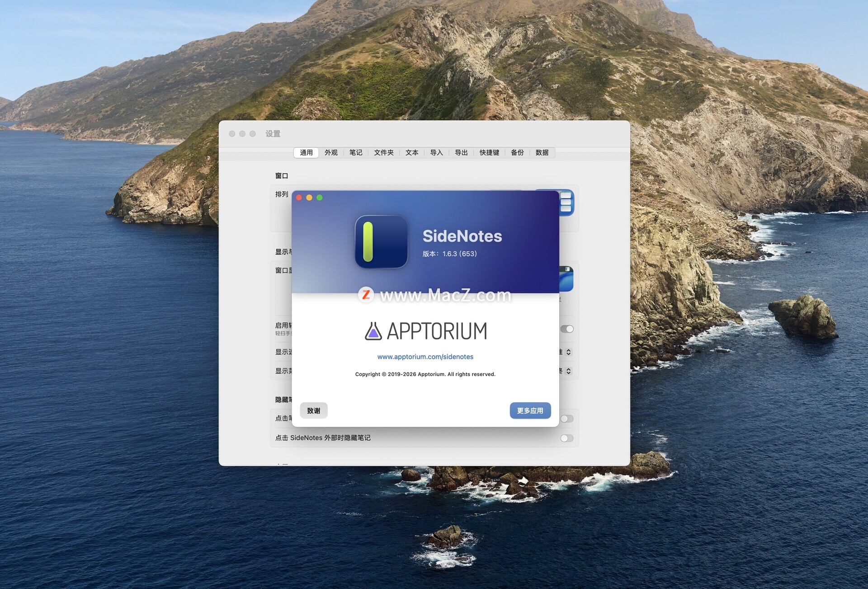The height and width of the screenshot is (589, 868).
Task: Toggle the switch directly under the 隐藏 heading
Action: pos(567,419)
